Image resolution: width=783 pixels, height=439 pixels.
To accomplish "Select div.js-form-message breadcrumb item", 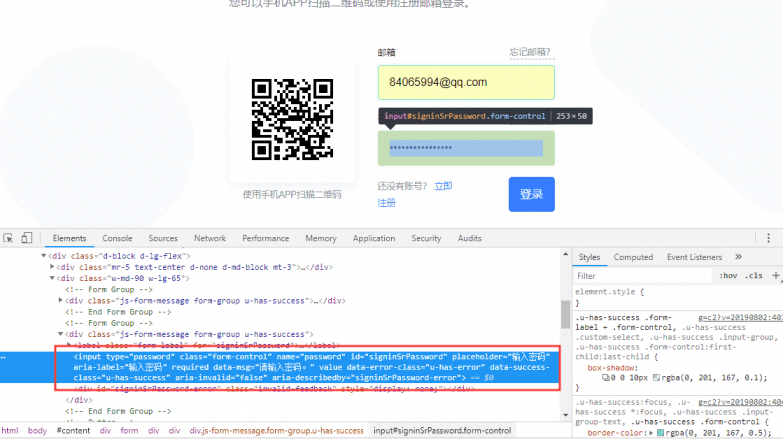I will click(277, 431).
